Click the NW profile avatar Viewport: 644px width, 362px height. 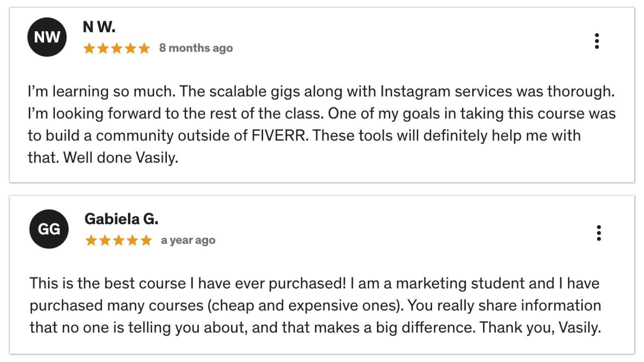point(47,37)
